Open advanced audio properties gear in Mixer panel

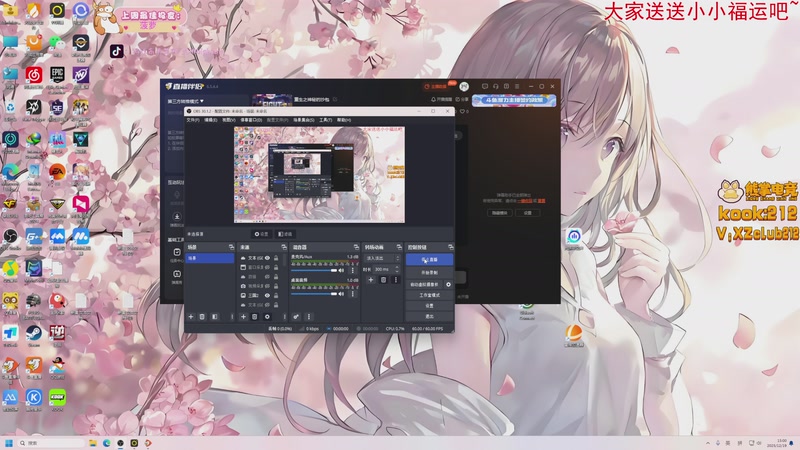click(296, 317)
